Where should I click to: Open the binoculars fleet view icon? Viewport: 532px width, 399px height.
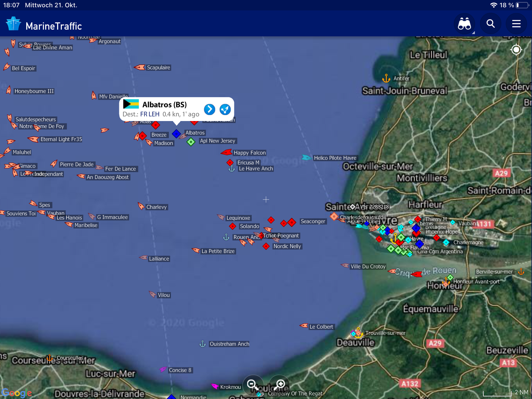point(464,24)
